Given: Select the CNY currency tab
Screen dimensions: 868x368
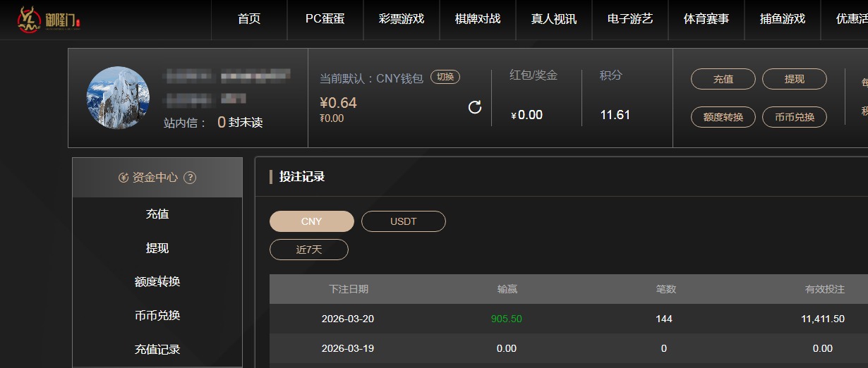Looking at the screenshot, I should point(312,221).
